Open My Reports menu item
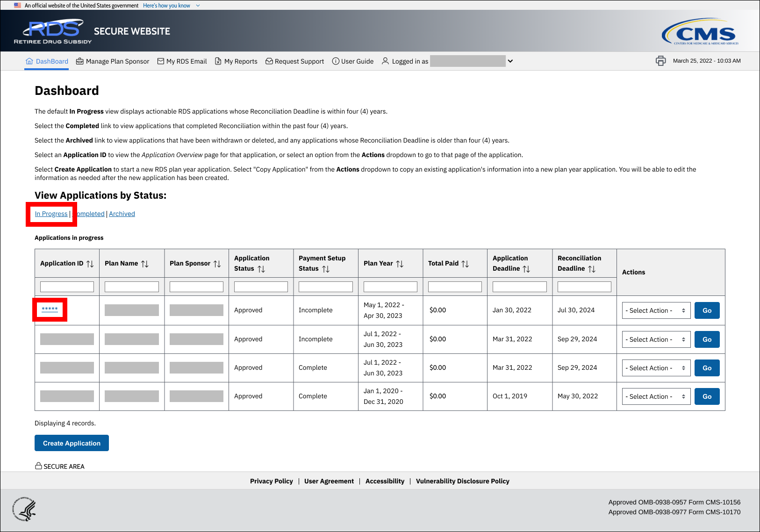Viewport: 760px width, 532px height. tap(236, 61)
